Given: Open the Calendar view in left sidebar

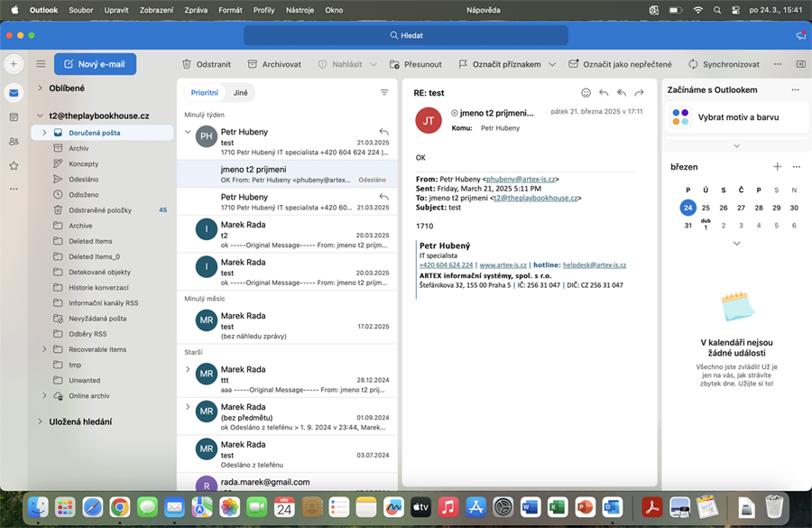Looking at the screenshot, I should pos(14,117).
